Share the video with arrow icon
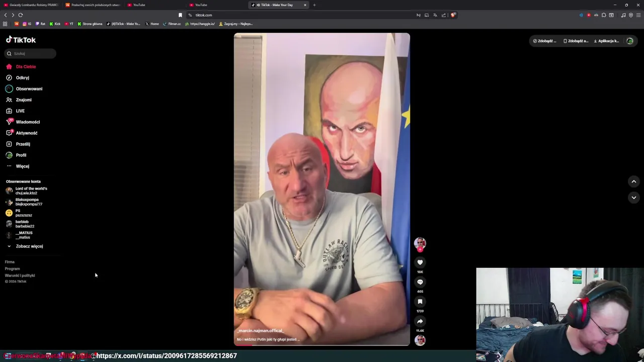Screen dimensions: 644x362 420,321
